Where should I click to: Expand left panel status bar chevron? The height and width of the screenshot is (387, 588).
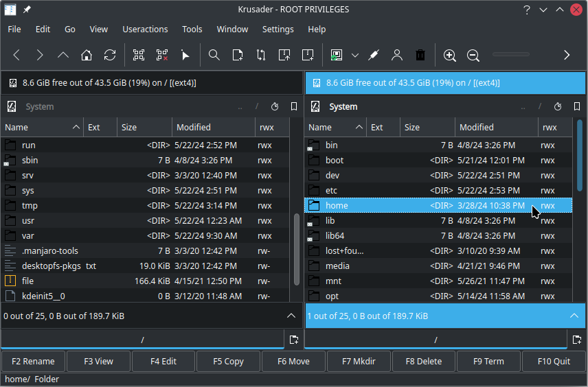(x=291, y=316)
